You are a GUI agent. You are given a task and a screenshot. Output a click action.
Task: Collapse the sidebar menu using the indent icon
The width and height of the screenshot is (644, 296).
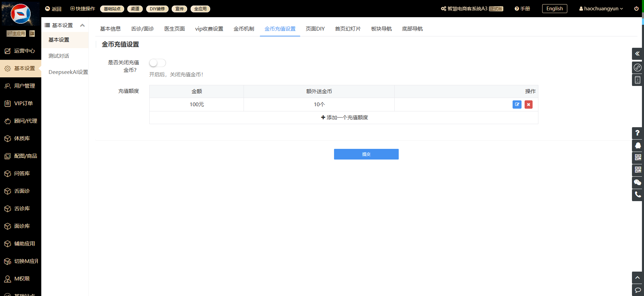[x=32, y=33]
